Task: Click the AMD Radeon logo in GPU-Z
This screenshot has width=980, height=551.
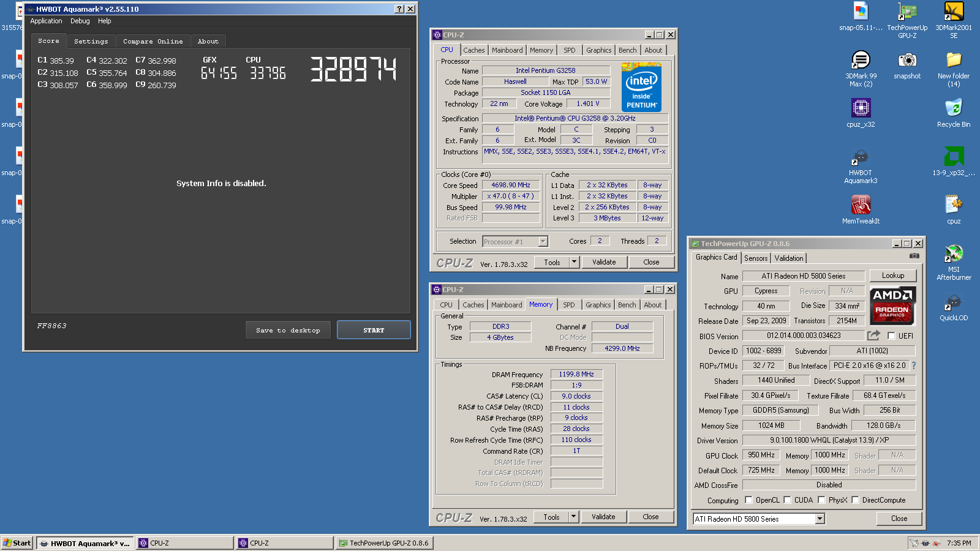Action: tap(892, 305)
